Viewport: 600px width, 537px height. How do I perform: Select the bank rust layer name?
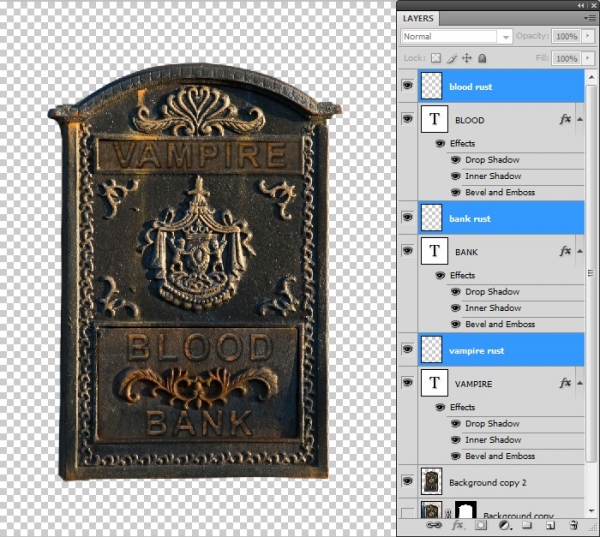tap(470, 219)
